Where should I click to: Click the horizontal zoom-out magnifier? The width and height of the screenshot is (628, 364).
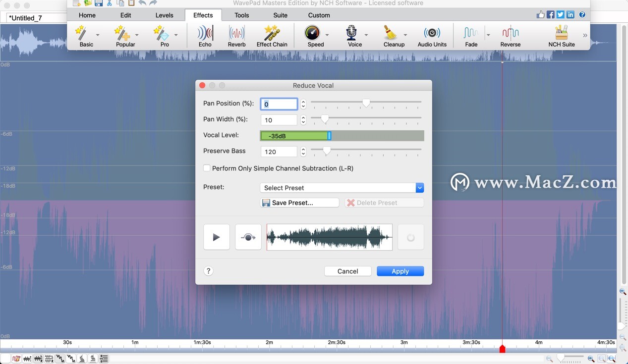point(549,359)
